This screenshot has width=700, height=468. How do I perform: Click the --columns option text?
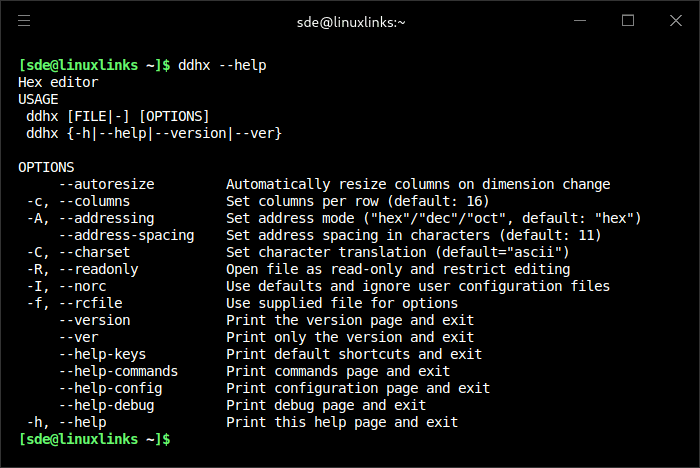[x=96, y=201]
